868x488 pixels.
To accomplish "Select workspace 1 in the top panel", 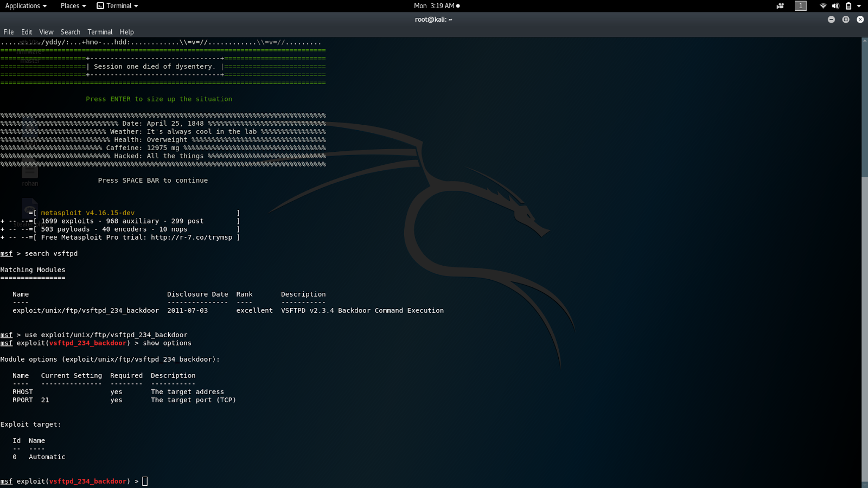I will click(x=800, y=6).
